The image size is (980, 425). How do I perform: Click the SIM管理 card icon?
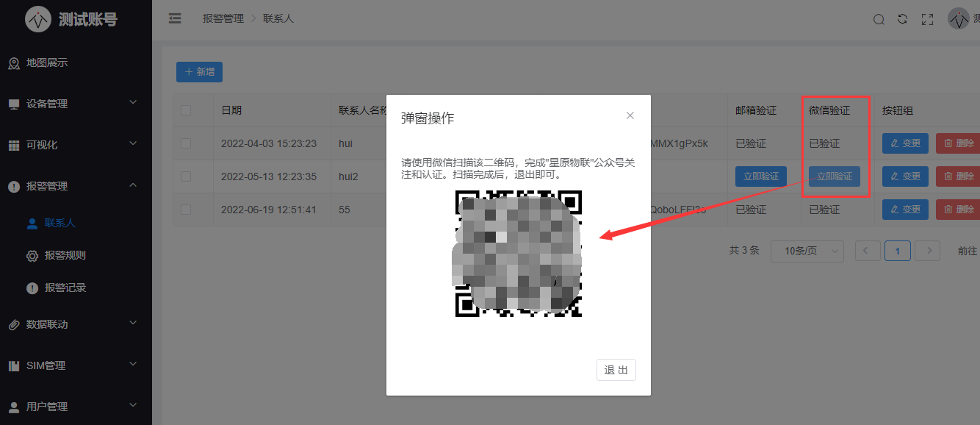coord(14,366)
